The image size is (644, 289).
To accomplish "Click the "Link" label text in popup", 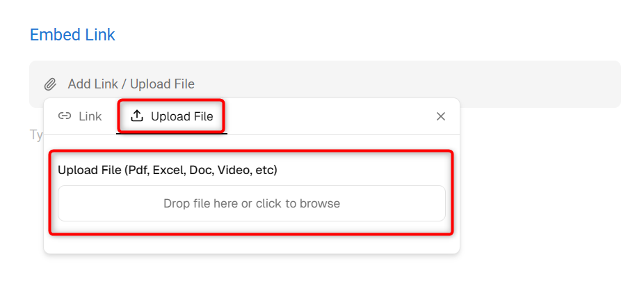I will (x=90, y=116).
